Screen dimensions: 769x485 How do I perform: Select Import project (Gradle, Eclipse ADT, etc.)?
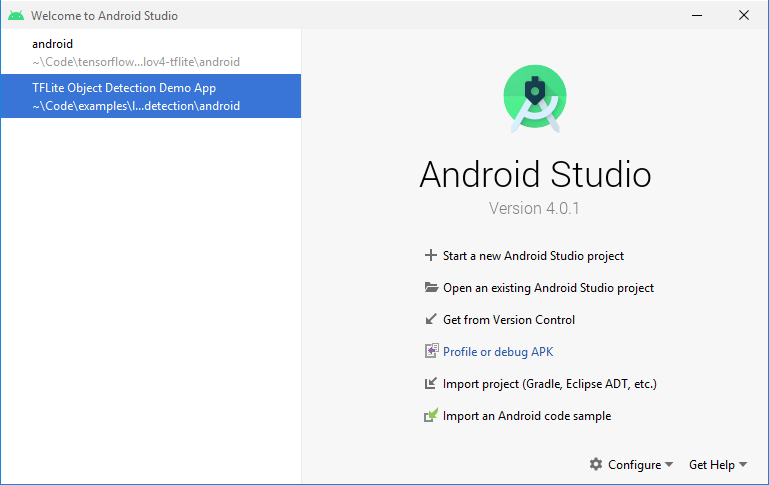pyautogui.click(x=550, y=383)
